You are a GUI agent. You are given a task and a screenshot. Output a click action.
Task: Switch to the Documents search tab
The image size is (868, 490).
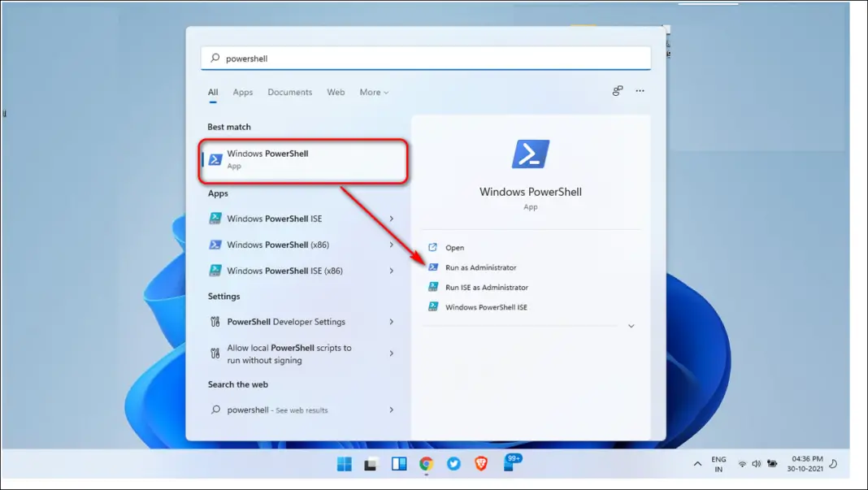coord(289,92)
